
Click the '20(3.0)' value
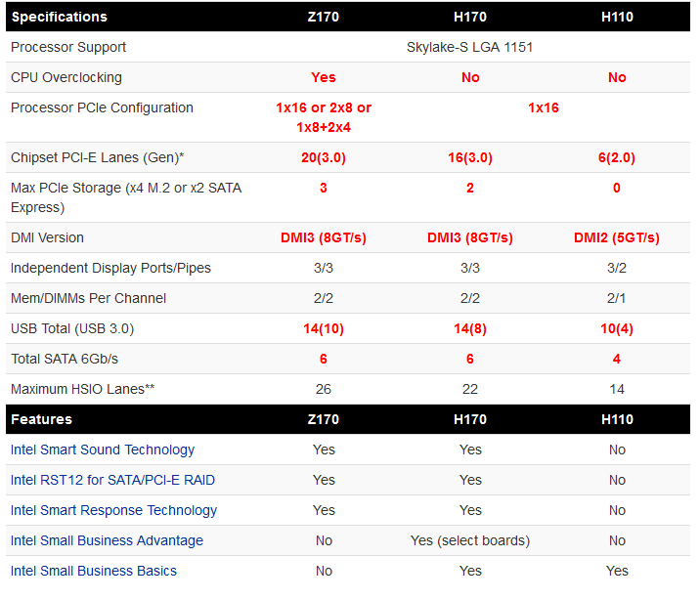[x=324, y=158]
